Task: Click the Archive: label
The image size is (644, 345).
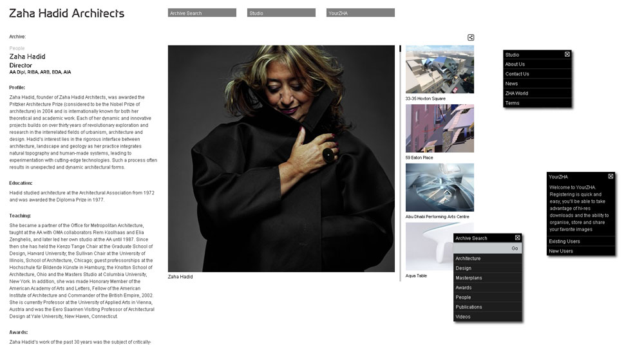Action: [17, 37]
